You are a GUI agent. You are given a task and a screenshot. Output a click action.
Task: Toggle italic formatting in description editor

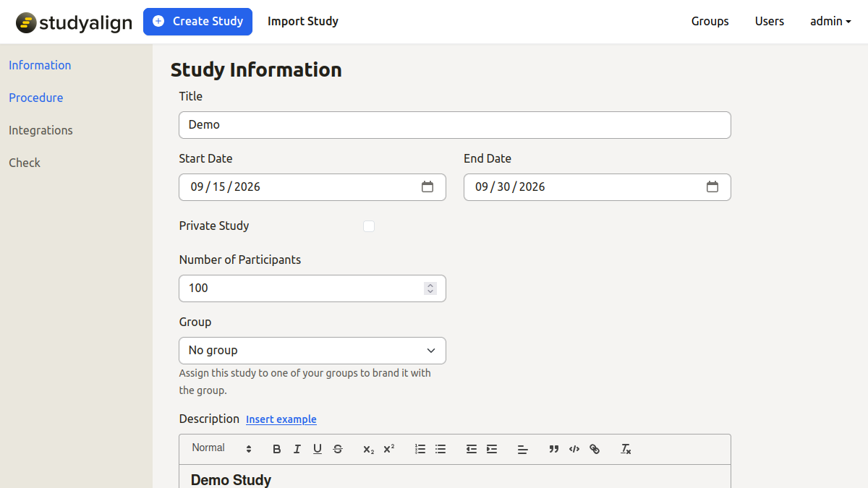[297, 449]
